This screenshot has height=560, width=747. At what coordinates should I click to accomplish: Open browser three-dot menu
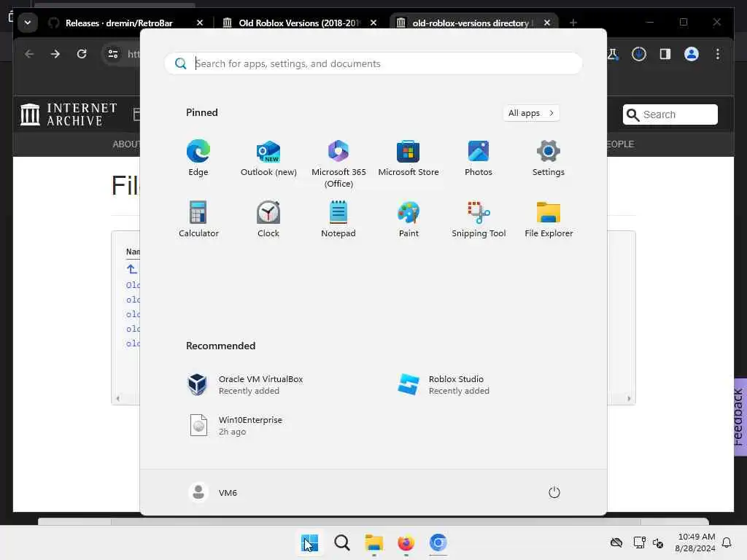(718, 54)
